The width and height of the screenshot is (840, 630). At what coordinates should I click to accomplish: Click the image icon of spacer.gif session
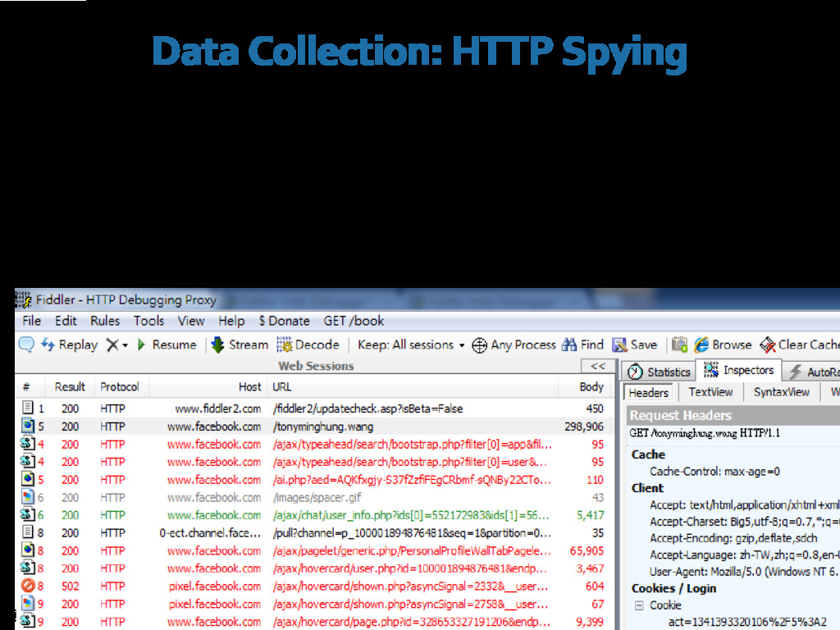pyautogui.click(x=28, y=497)
